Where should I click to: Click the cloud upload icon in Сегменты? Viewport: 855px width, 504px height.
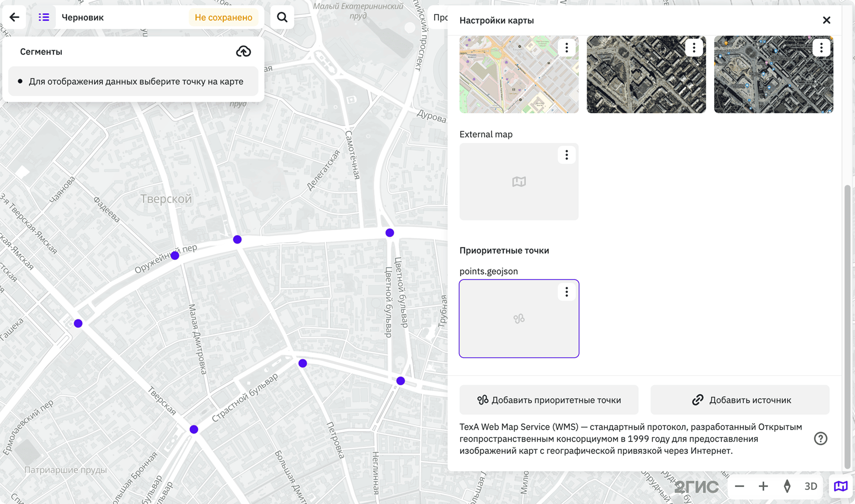pyautogui.click(x=244, y=51)
